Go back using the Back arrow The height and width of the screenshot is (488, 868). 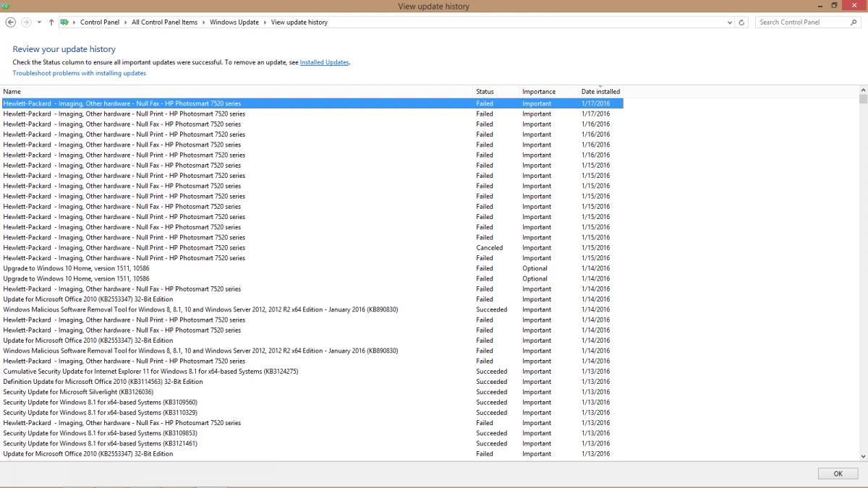pyautogui.click(x=11, y=22)
